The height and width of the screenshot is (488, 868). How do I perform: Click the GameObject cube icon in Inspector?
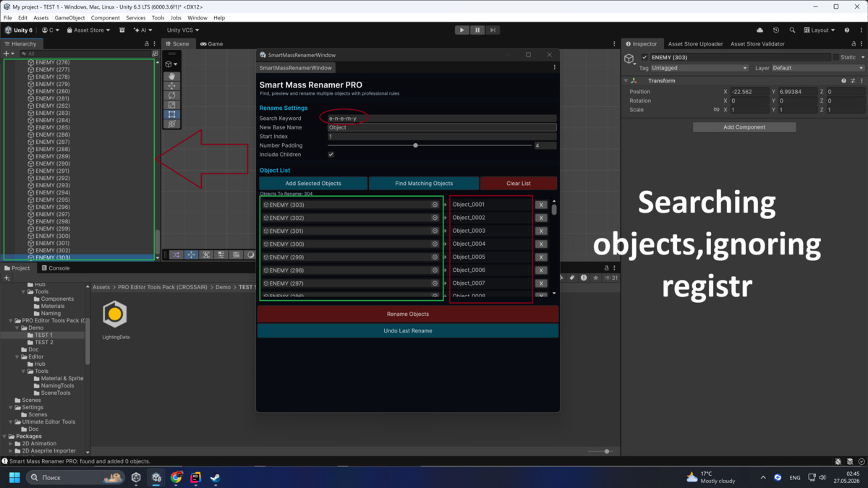[629, 58]
